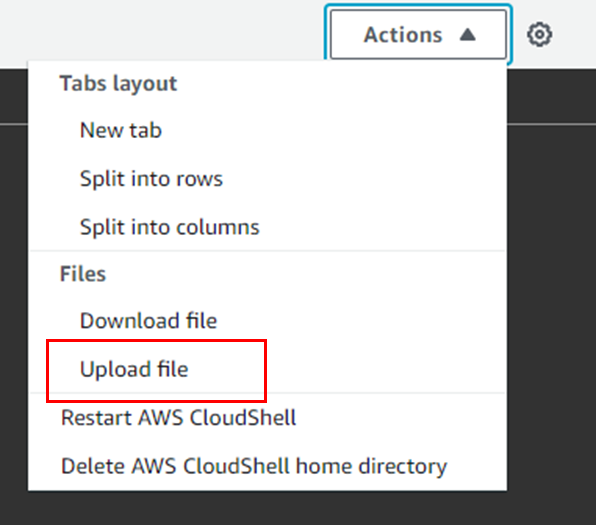Click the triangle caret inside Actions button

click(468, 35)
